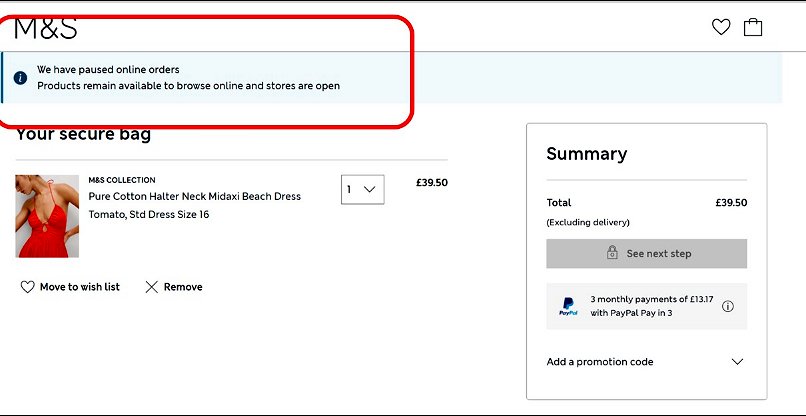This screenshot has width=806, height=416.
Task: Open the shopping bag icon in header
Action: coord(753,27)
